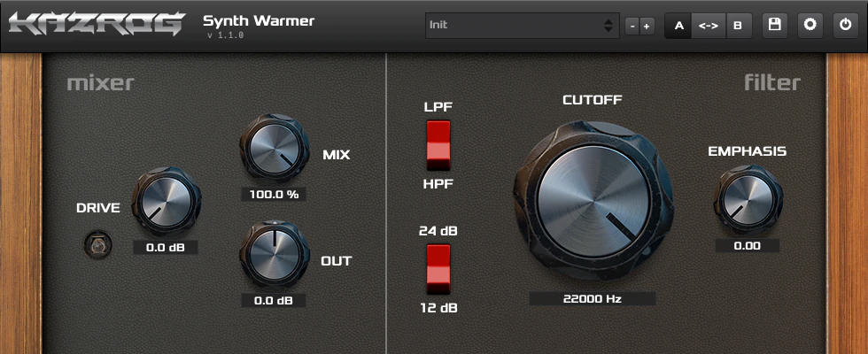The height and width of the screenshot is (354, 868).
Task: Click the A/B copy arrows button
Action: (709, 26)
